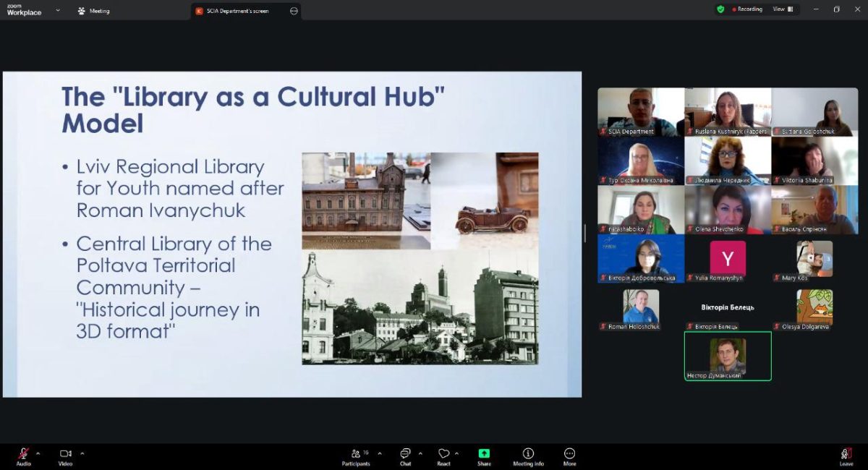Open the Participants panel
868x470 pixels.
[x=356, y=456]
